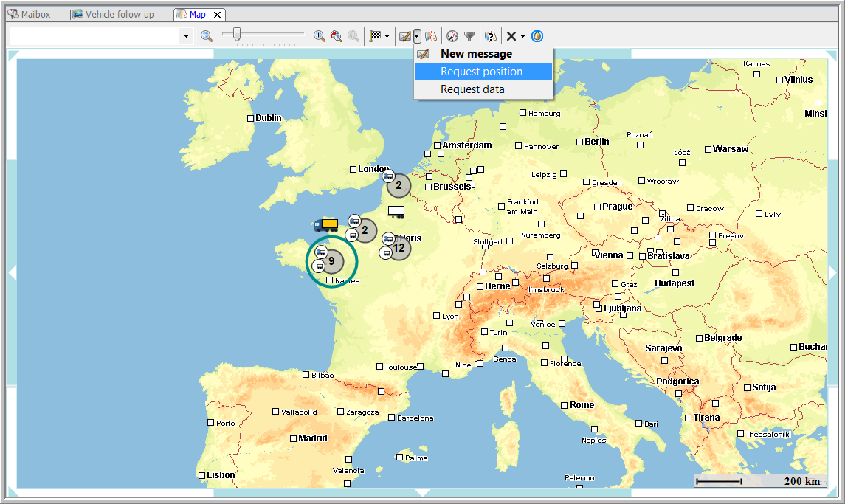Open the search combo box dropdown arrow
The height and width of the screenshot is (504, 845).
coord(186,35)
